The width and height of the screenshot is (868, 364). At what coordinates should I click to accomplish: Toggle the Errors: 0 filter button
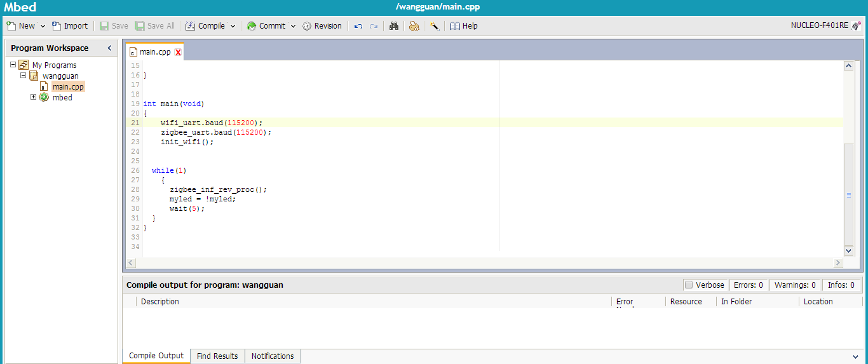748,285
